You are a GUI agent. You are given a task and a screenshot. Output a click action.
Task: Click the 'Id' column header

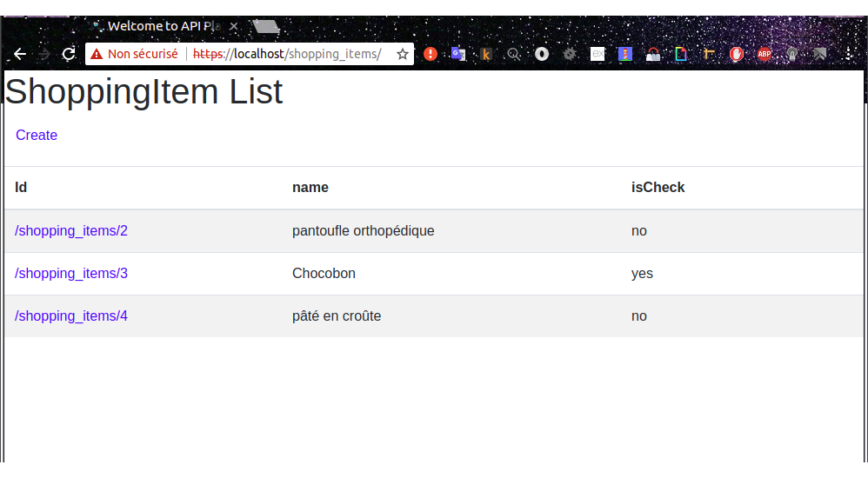[21, 188]
